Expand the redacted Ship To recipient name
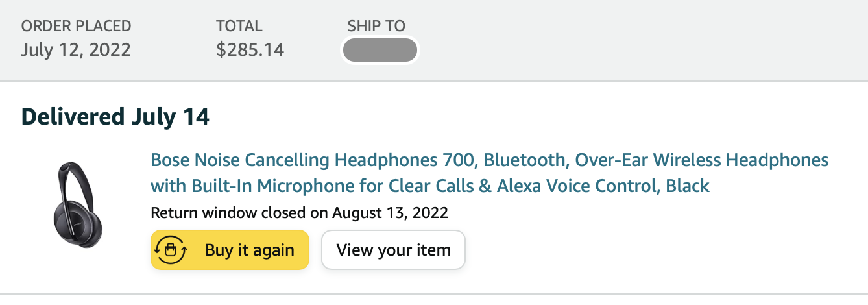The image size is (868, 305). point(380,51)
